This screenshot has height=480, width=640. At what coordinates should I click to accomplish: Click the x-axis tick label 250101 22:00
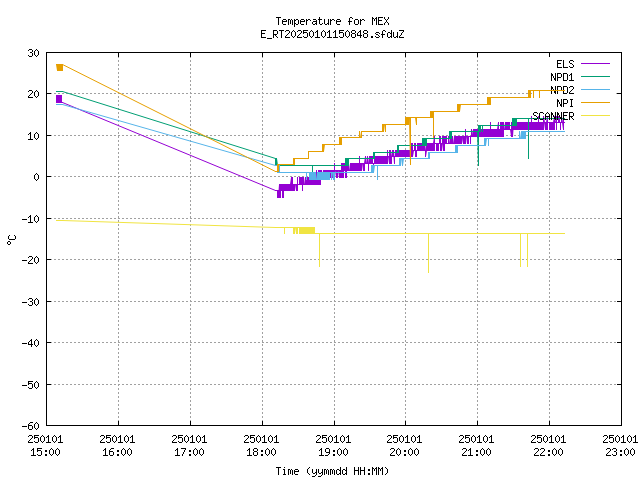tap(548, 446)
